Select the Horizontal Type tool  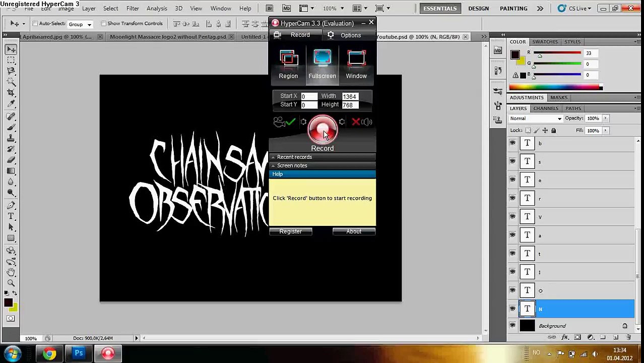(x=11, y=216)
